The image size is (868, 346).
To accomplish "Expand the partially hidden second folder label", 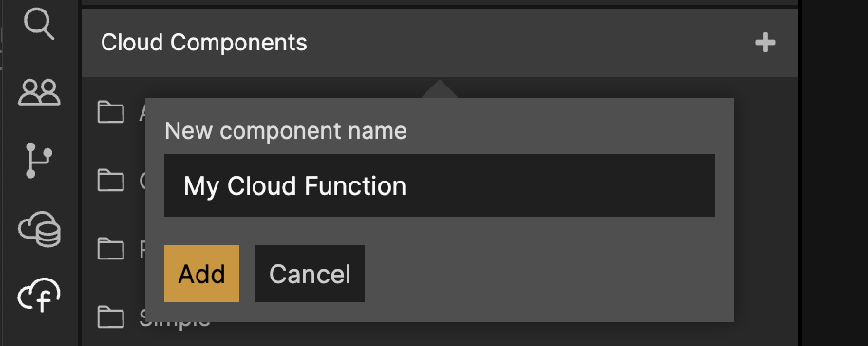I will (142, 182).
